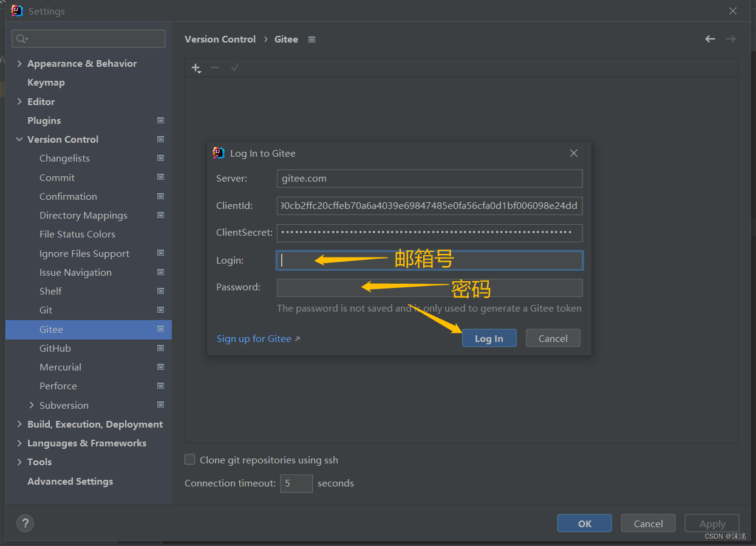The width and height of the screenshot is (756, 546).
Task: Click the set default checkmark icon
Action: (x=234, y=67)
